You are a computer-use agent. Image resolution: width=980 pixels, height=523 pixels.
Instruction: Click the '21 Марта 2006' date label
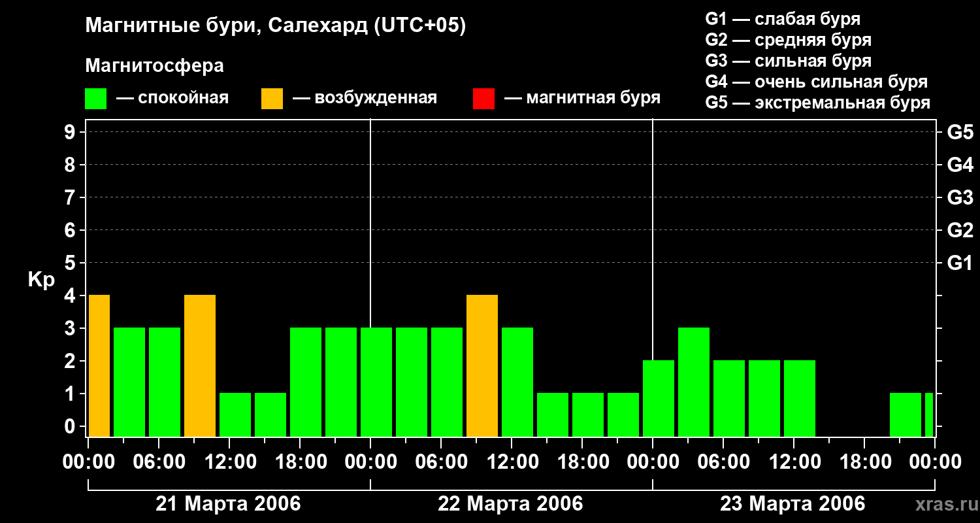[228, 504]
